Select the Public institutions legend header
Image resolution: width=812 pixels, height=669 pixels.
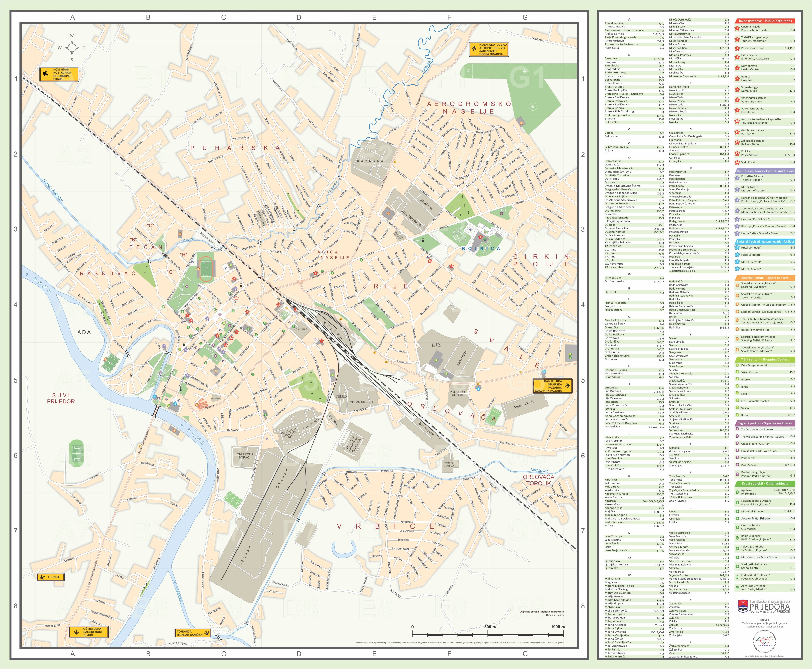[765, 21]
